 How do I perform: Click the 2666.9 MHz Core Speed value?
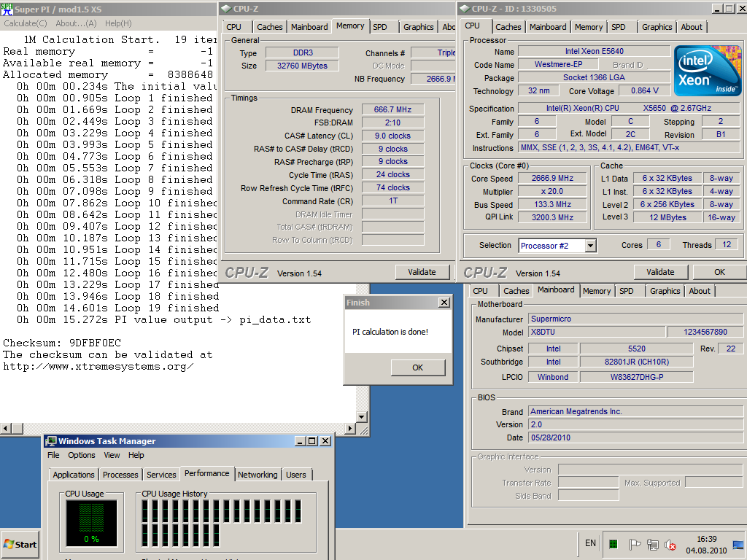tap(552, 178)
